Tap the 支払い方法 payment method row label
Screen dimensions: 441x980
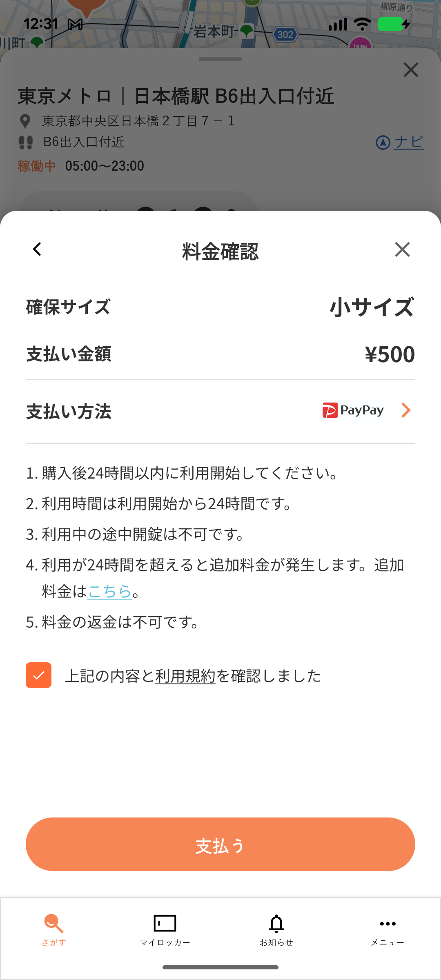(69, 411)
